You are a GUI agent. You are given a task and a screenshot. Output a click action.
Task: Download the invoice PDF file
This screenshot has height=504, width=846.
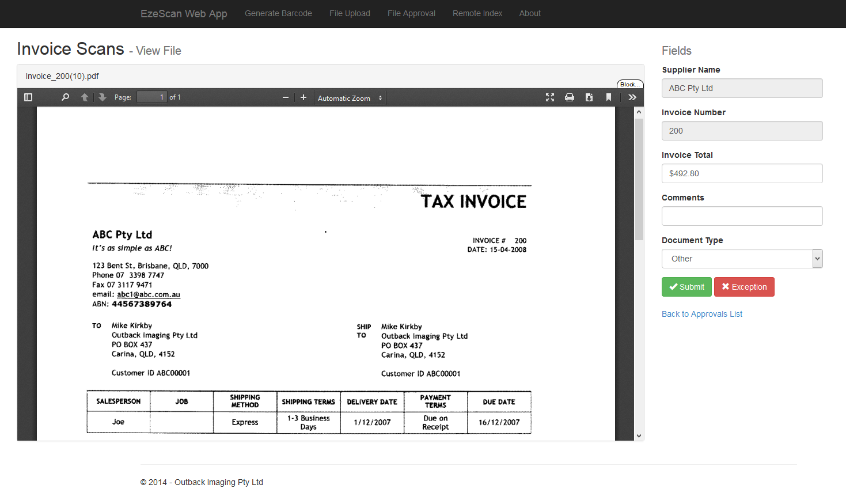click(589, 97)
